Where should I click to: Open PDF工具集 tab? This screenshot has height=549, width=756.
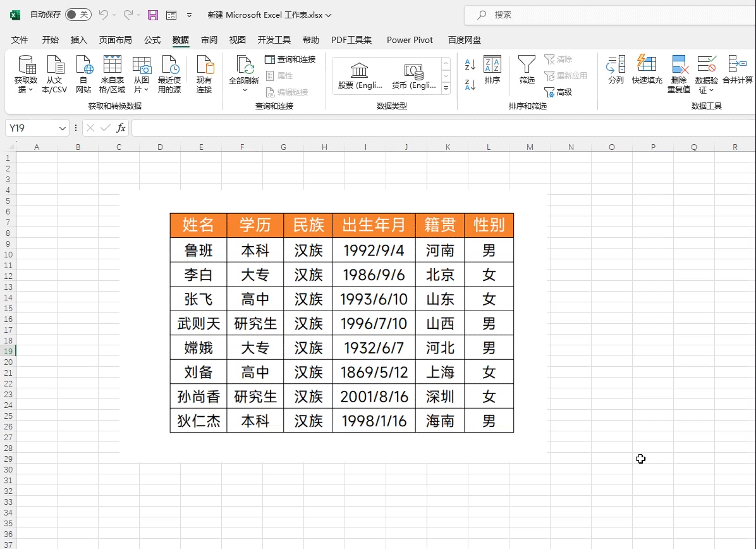tap(351, 40)
